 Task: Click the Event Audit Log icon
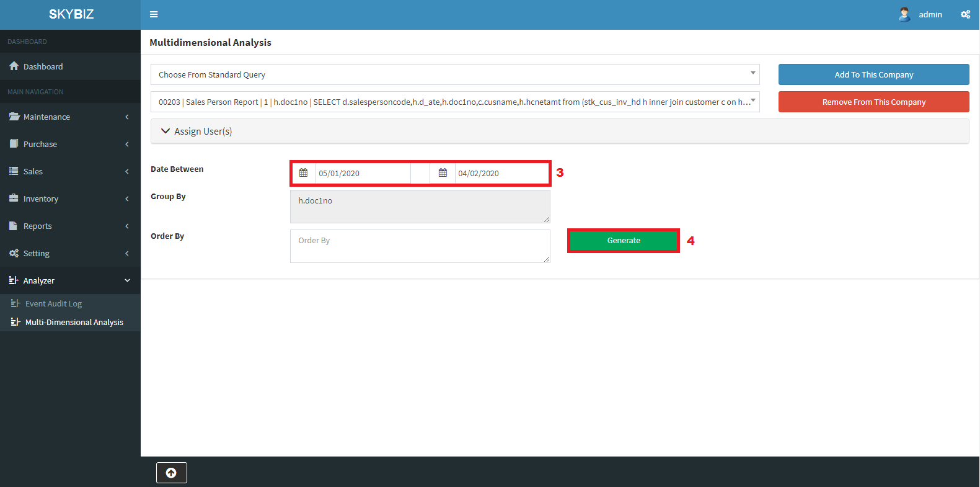tap(15, 303)
